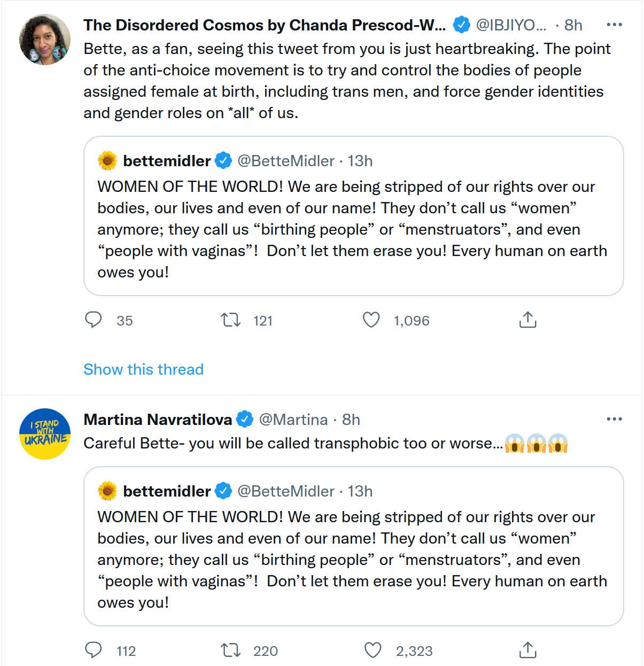The height and width of the screenshot is (666, 644).
Task: Open Chanda Prescod-Weinstein's profile picture
Action: point(45,40)
